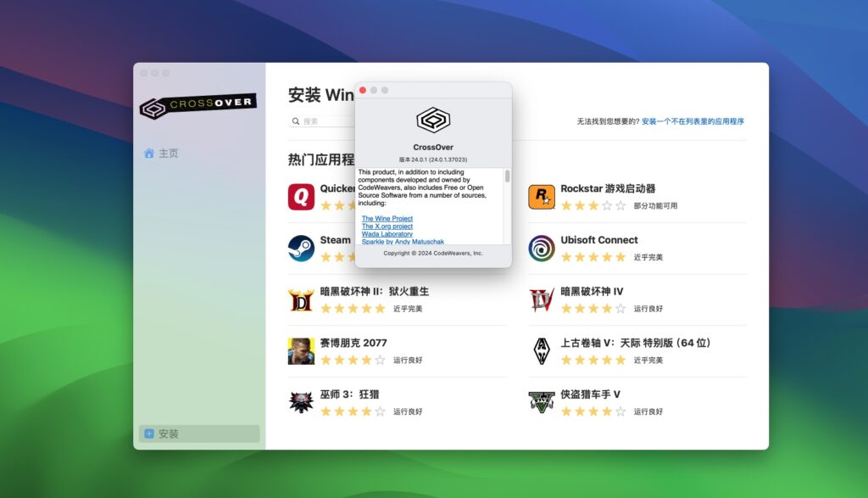Select the Ubisoft Connect icon
Image resolution: width=868 pixels, height=498 pixels.
coord(540,247)
